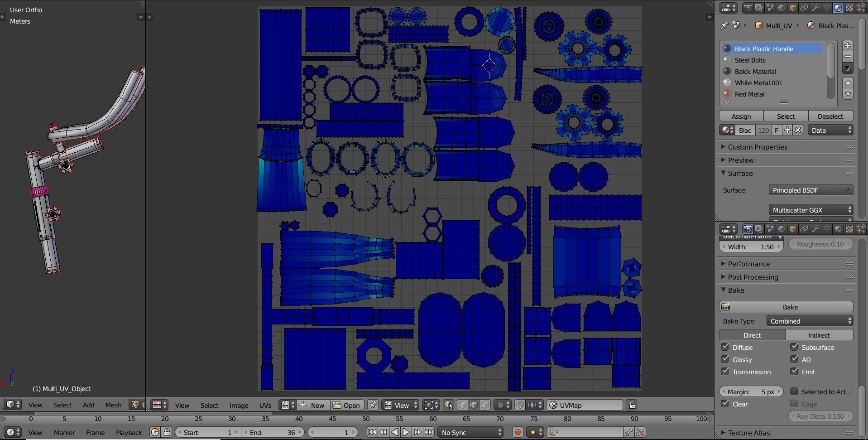Open UVs menu in UV editor header
This screenshot has width=868, height=440.
click(x=265, y=405)
